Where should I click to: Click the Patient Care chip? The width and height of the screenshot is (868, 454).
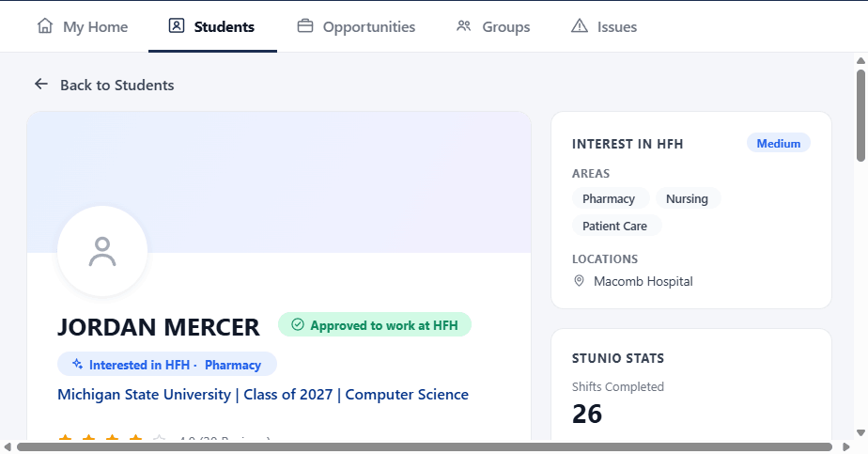[x=615, y=226]
